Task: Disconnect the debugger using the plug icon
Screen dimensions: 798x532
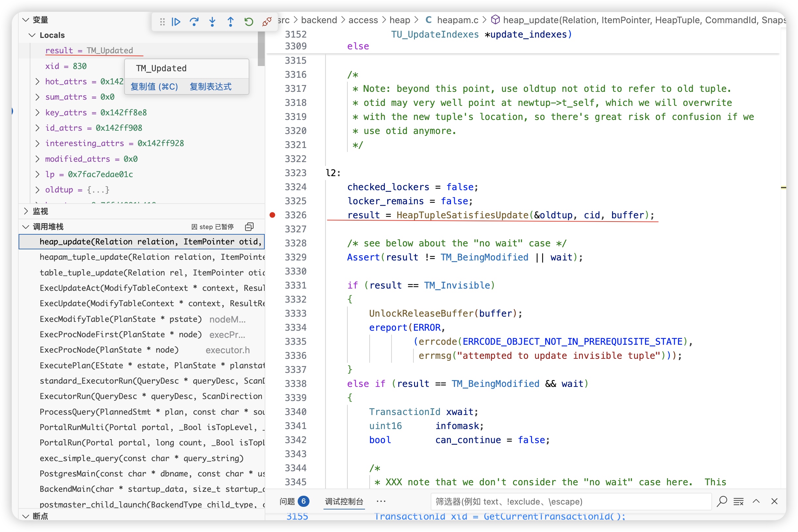Action: point(267,22)
